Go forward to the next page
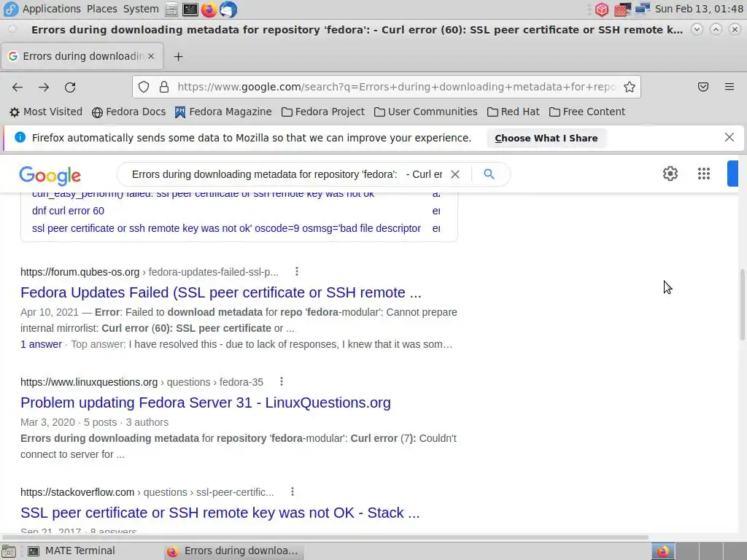This screenshot has width=747, height=560. tap(44, 87)
